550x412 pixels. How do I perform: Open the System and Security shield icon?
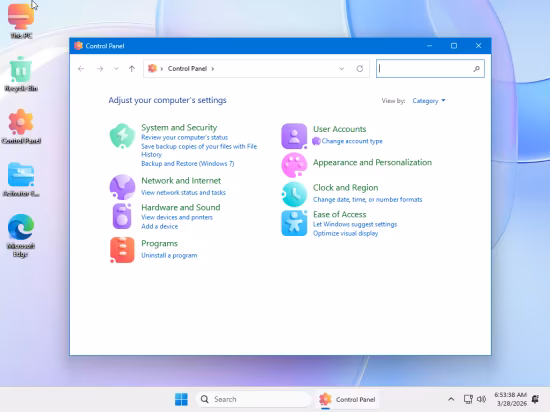[122, 136]
